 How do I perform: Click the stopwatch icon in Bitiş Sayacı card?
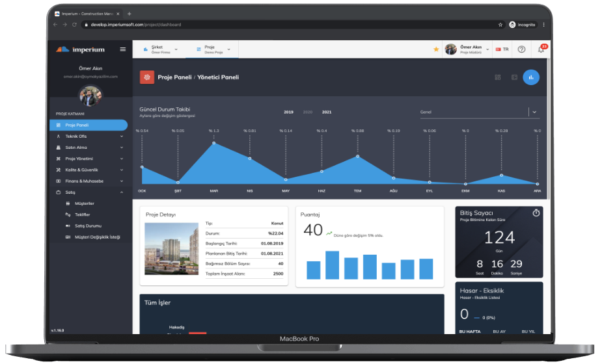tap(536, 213)
